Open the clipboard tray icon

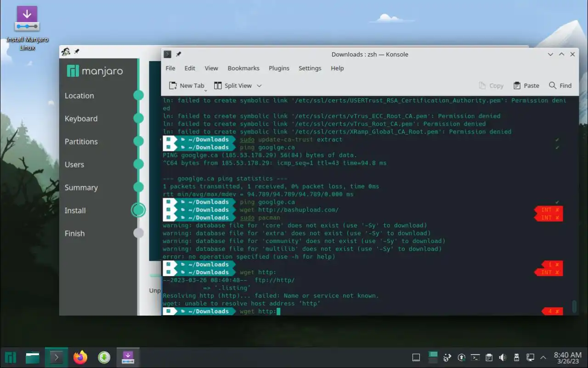pos(489,357)
